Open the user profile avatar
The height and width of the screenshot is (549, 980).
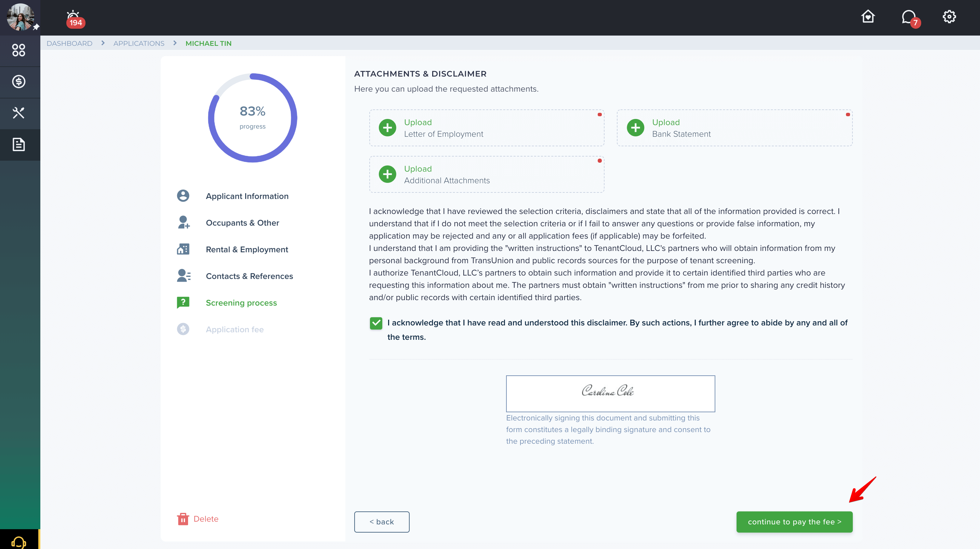click(20, 17)
